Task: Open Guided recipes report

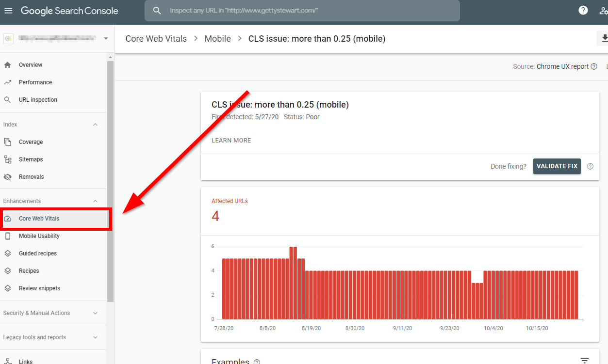Action: 37,253
